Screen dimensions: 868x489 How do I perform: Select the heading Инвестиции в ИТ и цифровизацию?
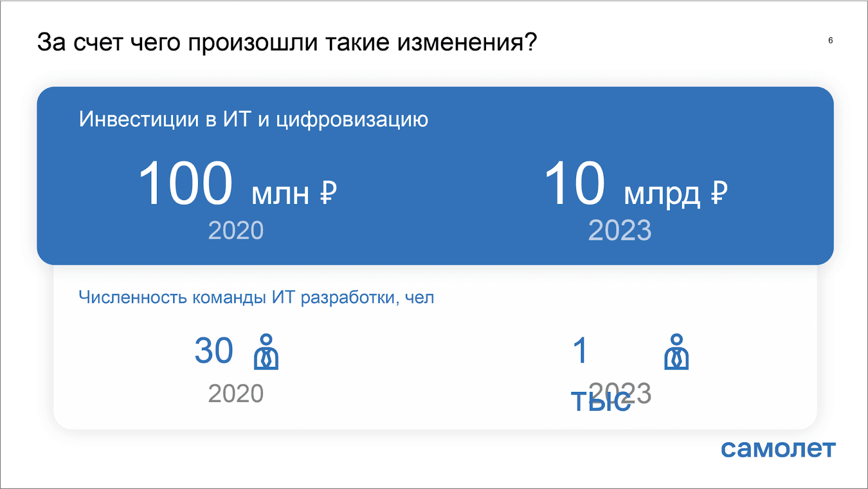point(253,119)
